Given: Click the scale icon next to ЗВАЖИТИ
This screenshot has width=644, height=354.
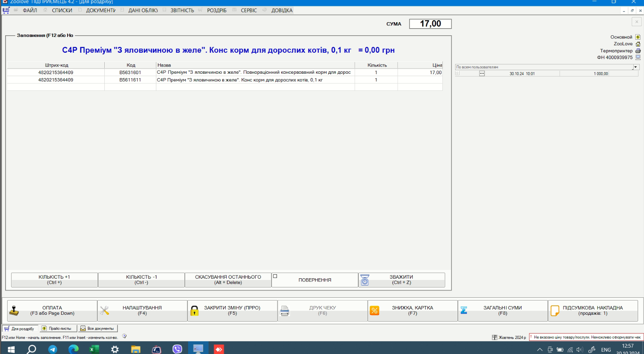Looking at the screenshot, I should tap(365, 280).
